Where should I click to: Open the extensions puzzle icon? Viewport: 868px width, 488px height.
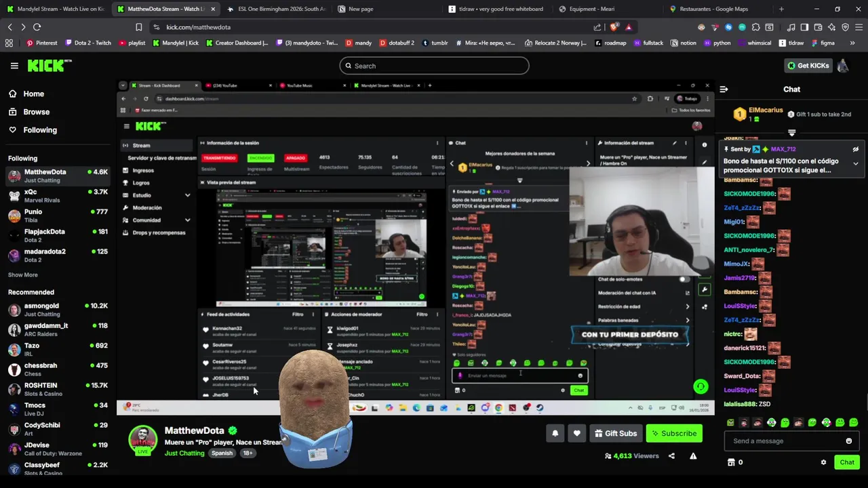[756, 27]
